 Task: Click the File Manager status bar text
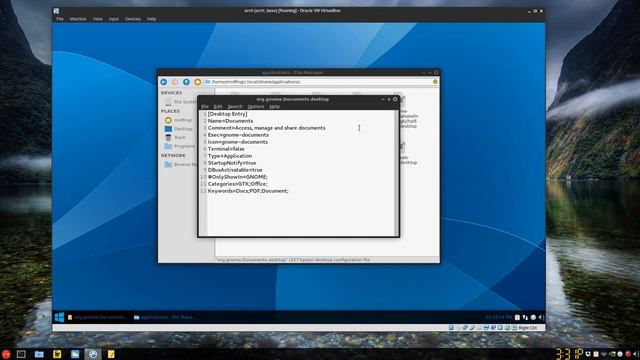point(292,260)
